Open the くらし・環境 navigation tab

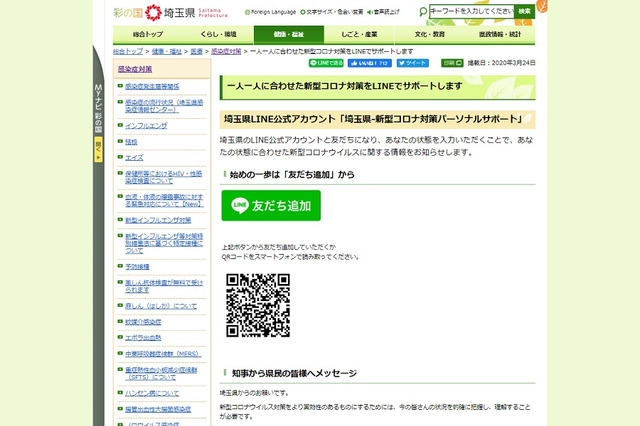tap(218, 34)
